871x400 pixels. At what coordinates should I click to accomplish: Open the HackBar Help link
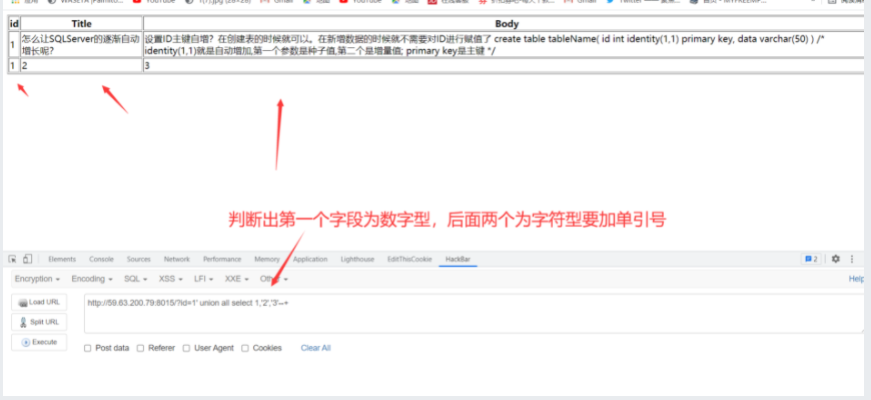coord(857,279)
